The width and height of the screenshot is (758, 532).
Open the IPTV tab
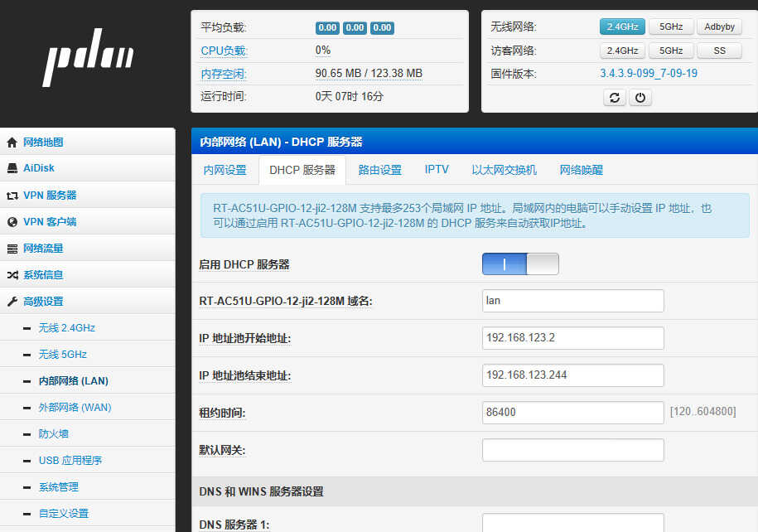pyautogui.click(x=437, y=170)
